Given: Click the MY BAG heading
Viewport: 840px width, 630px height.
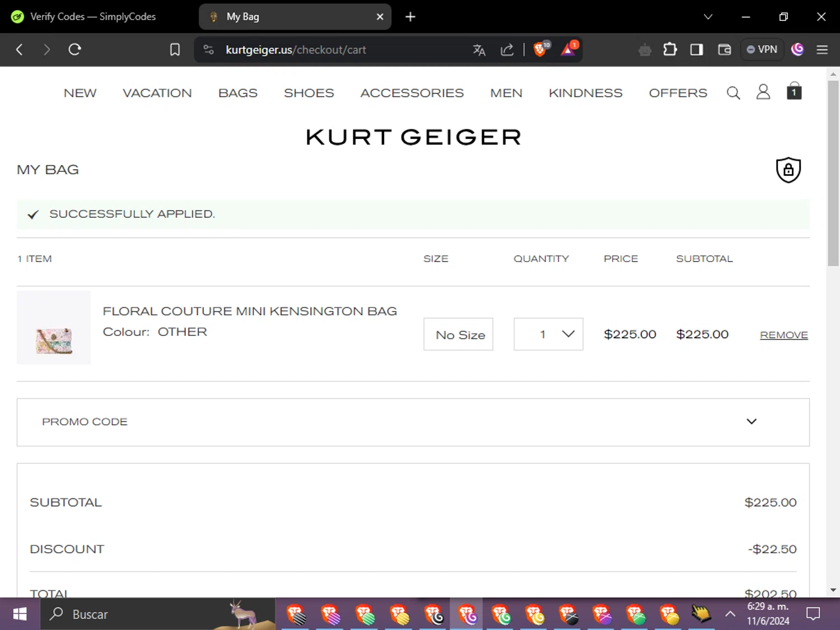Looking at the screenshot, I should click(48, 170).
